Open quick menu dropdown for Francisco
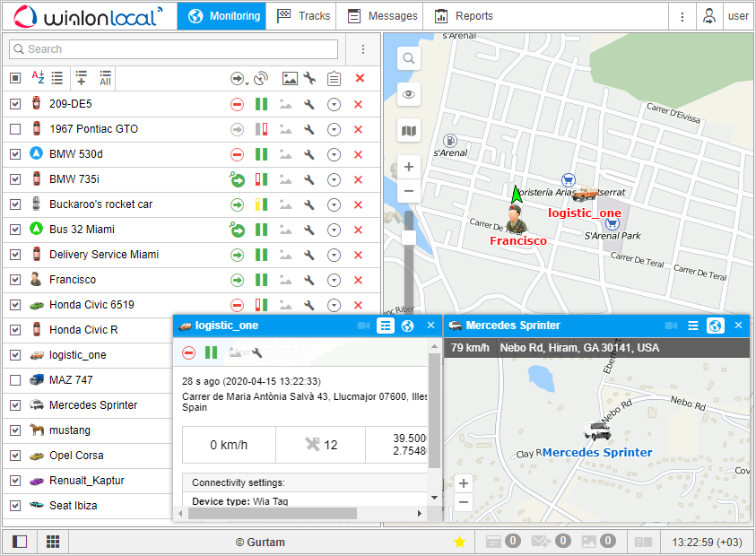This screenshot has height=556, width=756. coord(334,280)
